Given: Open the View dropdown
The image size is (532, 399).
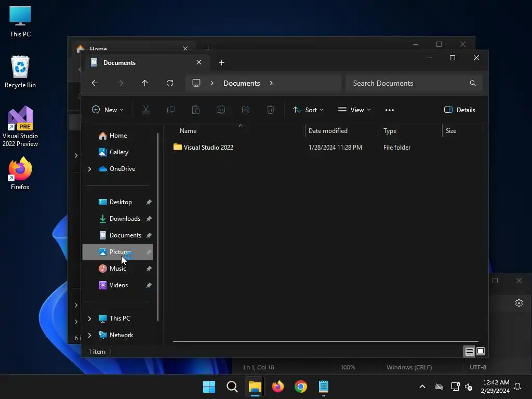Looking at the screenshot, I should point(354,110).
